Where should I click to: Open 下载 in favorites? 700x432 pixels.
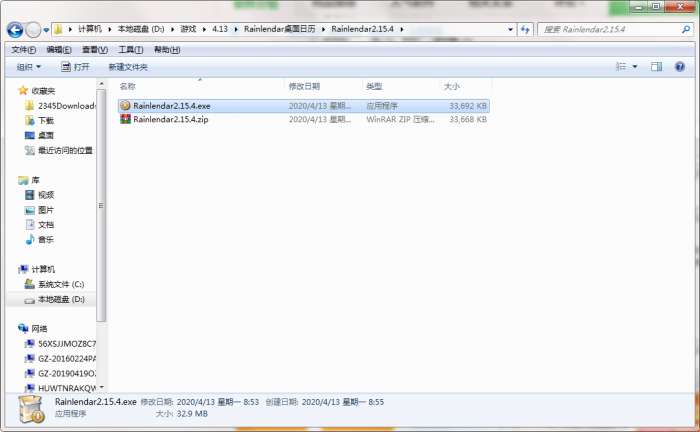click(46, 120)
